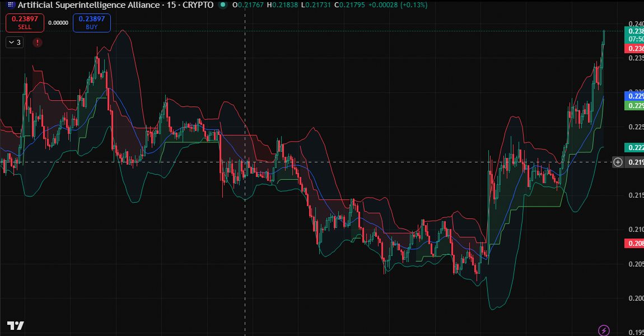Click the 0.205 price scale tick

tap(636, 264)
